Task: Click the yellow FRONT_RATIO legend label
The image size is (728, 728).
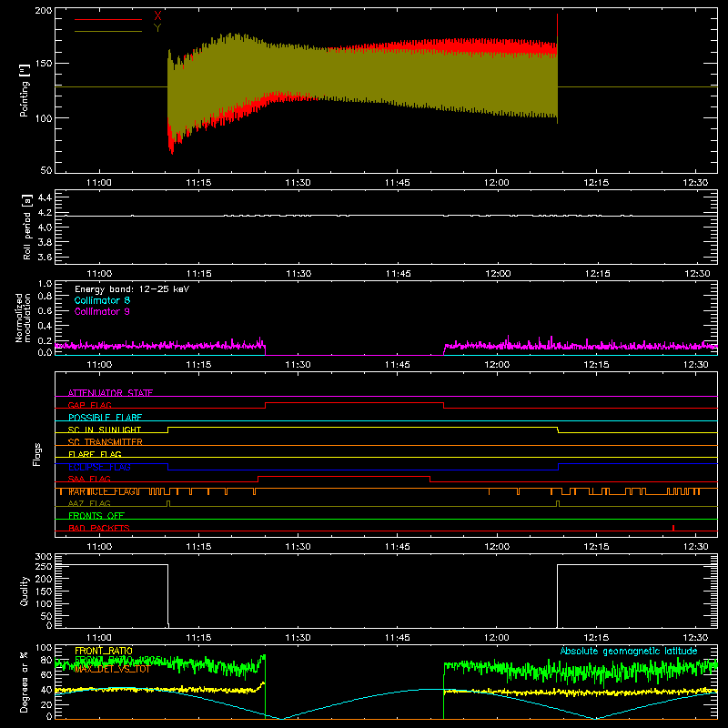Action: click(x=104, y=651)
